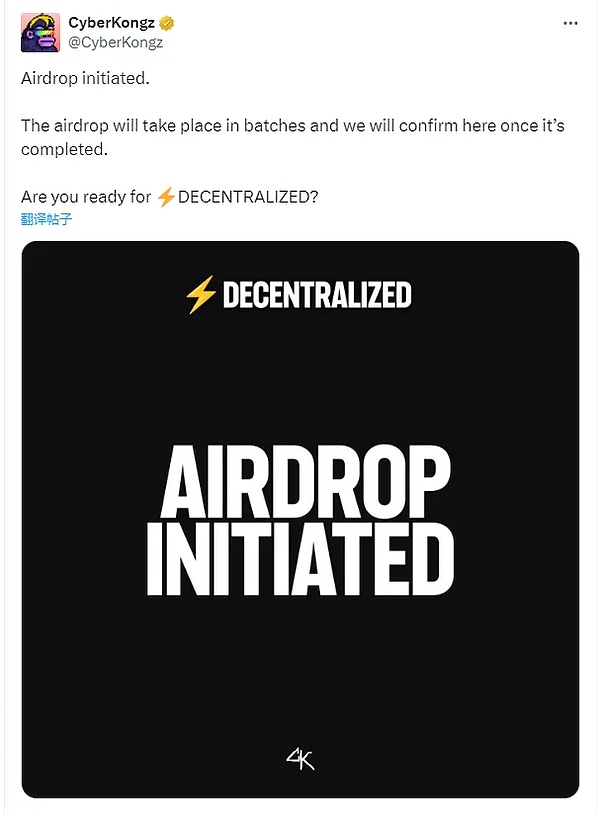Click the word DECENTRALIZED? in the tweet text
The height and width of the screenshot is (815, 600).
point(248,197)
